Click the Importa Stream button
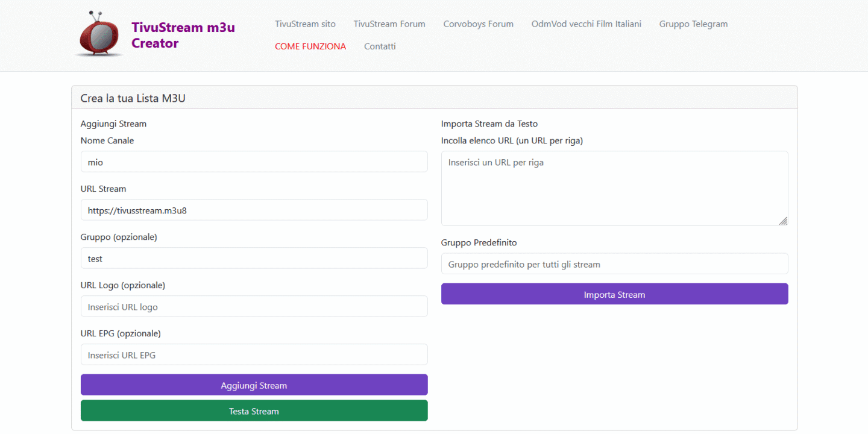The image size is (868, 434). pos(615,294)
